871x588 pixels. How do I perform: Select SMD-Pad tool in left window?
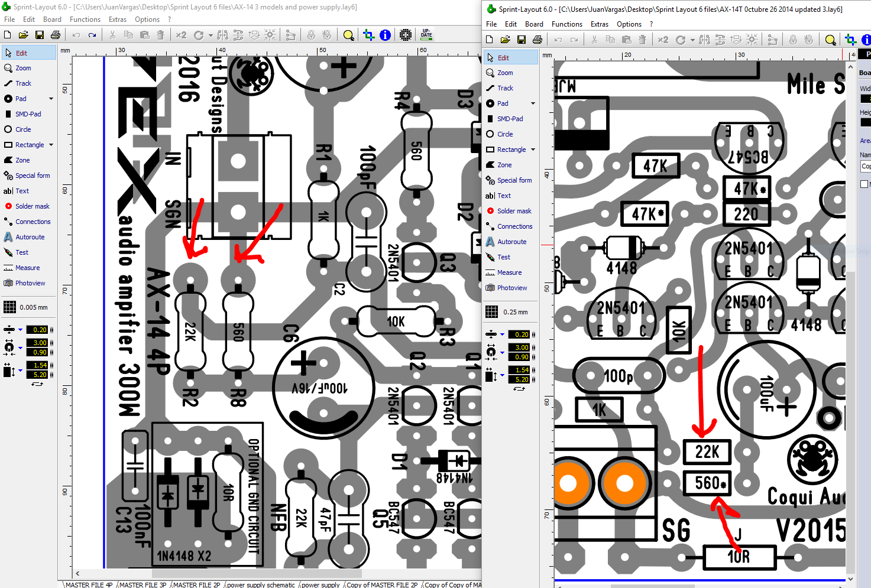pyautogui.click(x=28, y=114)
